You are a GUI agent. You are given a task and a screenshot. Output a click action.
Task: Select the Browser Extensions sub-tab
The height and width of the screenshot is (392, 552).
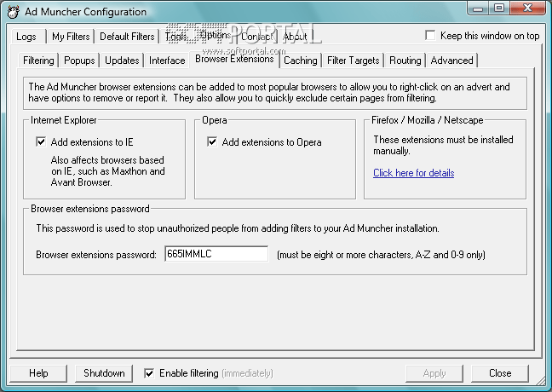[x=234, y=59]
